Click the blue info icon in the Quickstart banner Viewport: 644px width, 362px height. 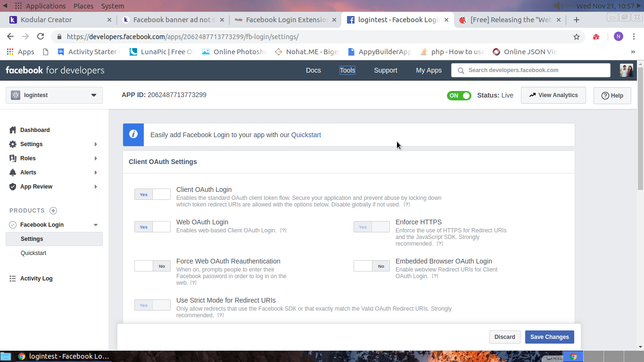tap(133, 134)
